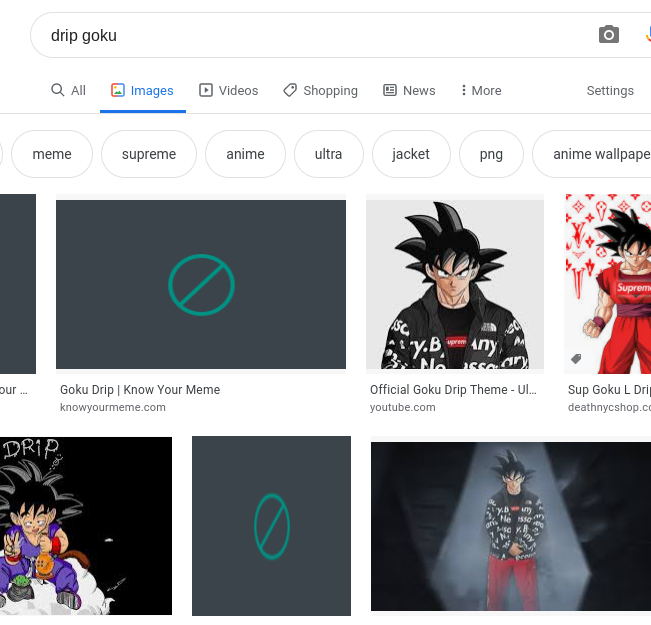Click the Videos tab play icon
The height and width of the screenshot is (625, 651).
tap(206, 90)
